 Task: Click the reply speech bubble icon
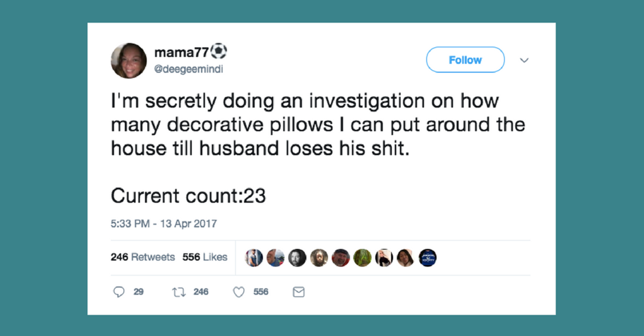pyautogui.click(x=120, y=292)
